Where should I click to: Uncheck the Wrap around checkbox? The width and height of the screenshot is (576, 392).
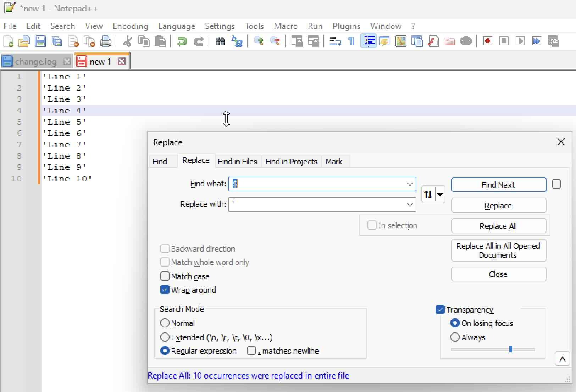(165, 290)
